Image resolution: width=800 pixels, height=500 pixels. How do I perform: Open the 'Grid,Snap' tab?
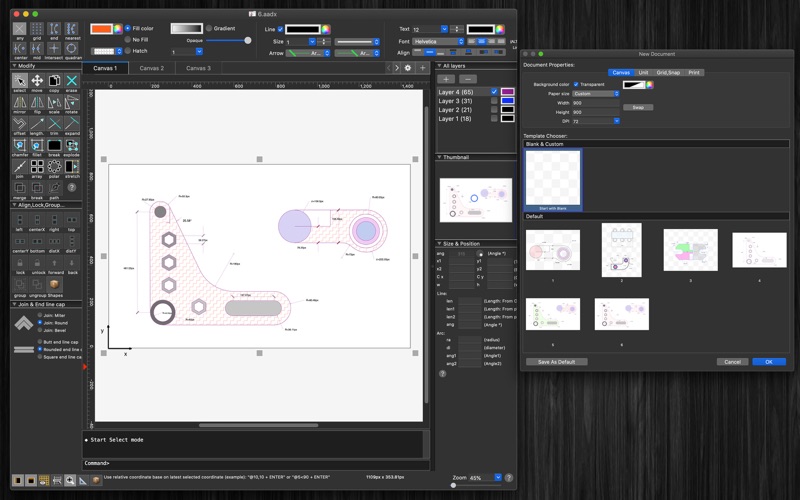point(668,72)
